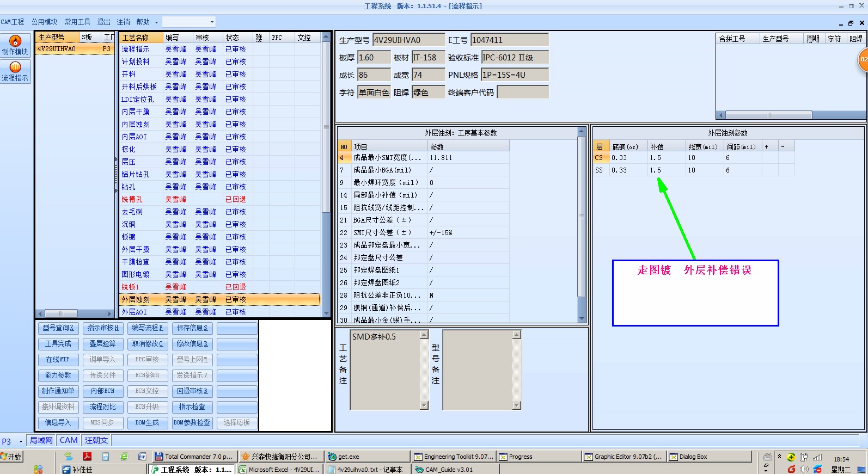Launch Adobe PDF reader from quick launch
Screen dimensions: 868x474
click(87, 457)
